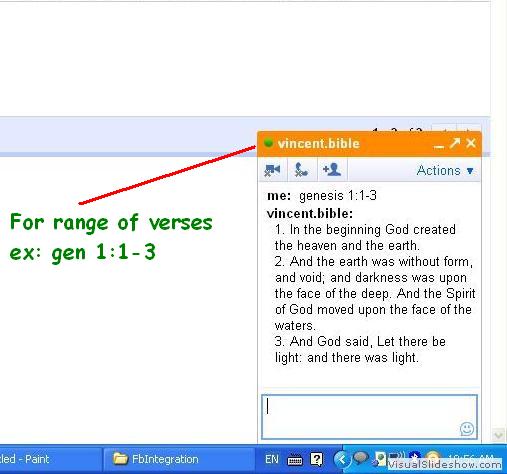
Task: Expand hidden system tray icons
Action: (341, 460)
